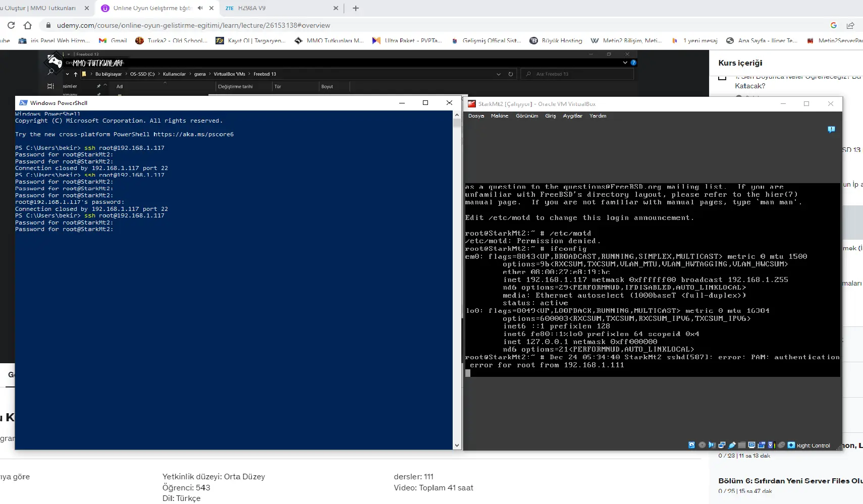
Task: Open Büyük Hosting bookmark
Action: click(556, 40)
